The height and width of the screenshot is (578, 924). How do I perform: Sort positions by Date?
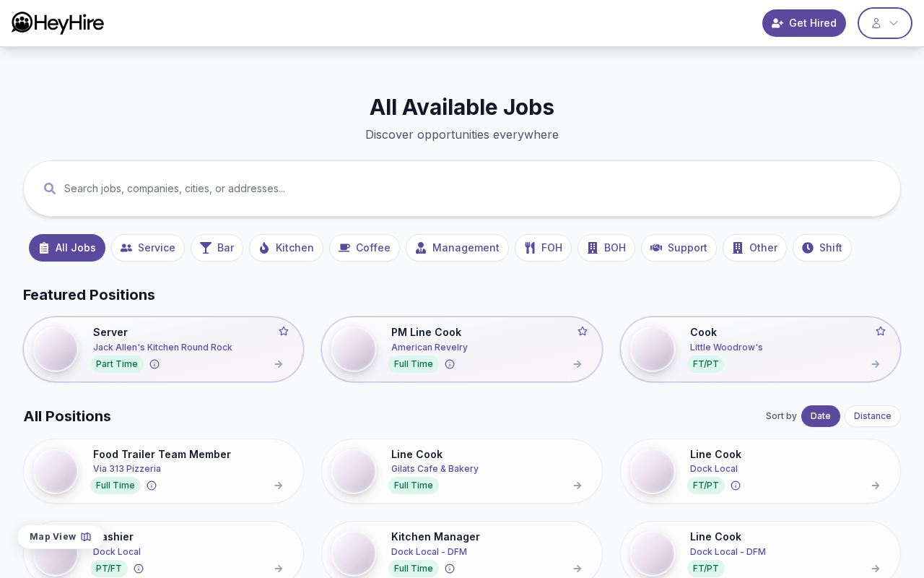pyautogui.click(x=821, y=416)
